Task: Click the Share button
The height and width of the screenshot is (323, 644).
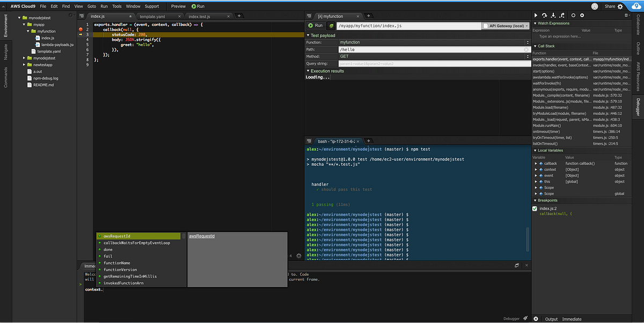Action: coord(610,6)
